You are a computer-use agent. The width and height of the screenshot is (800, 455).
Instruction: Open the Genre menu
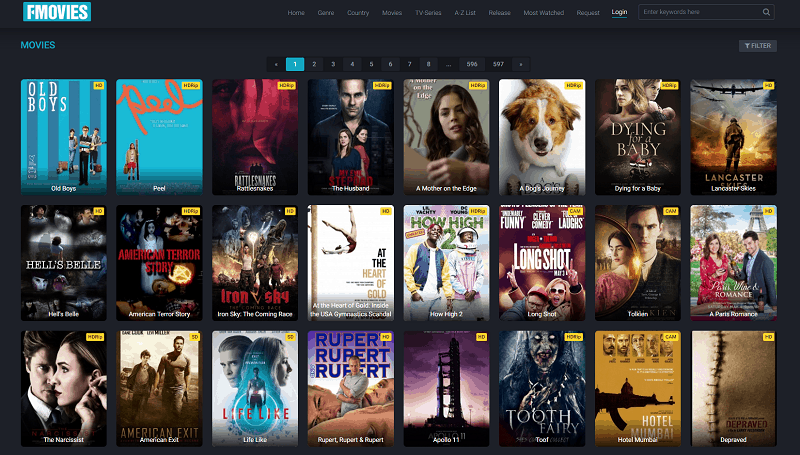coord(326,13)
